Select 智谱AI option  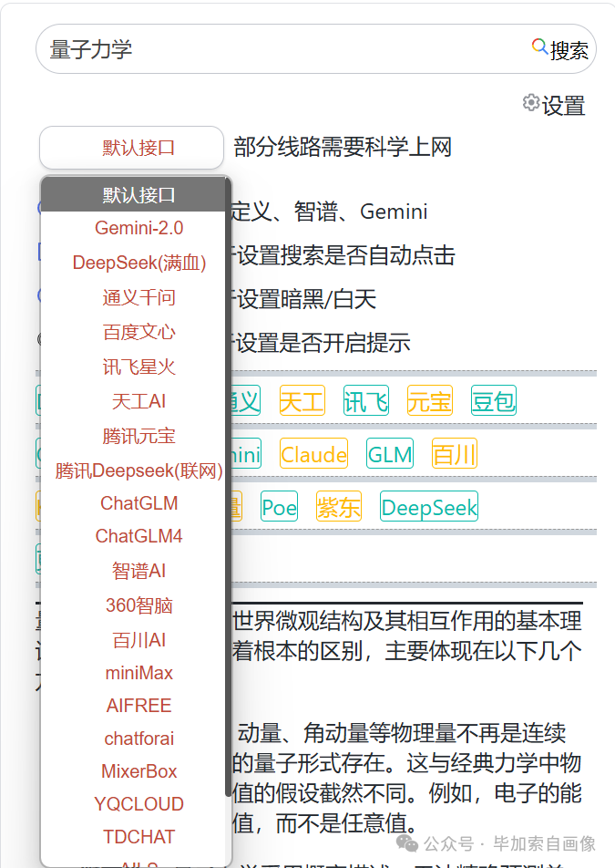tap(138, 571)
